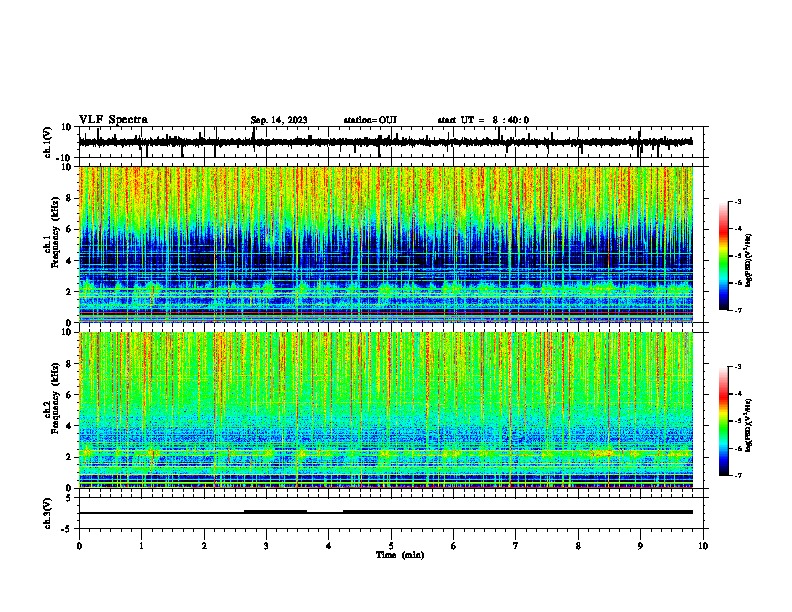
Task: Click the "start UT = 8 : 40: 0" text
Action: [483, 120]
